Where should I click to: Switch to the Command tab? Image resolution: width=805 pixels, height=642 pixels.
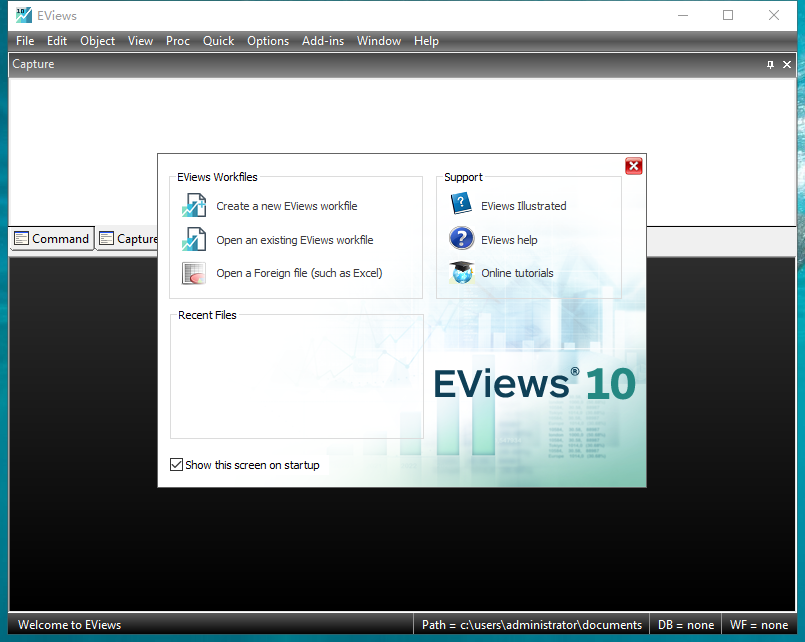click(x=60, y=238)
